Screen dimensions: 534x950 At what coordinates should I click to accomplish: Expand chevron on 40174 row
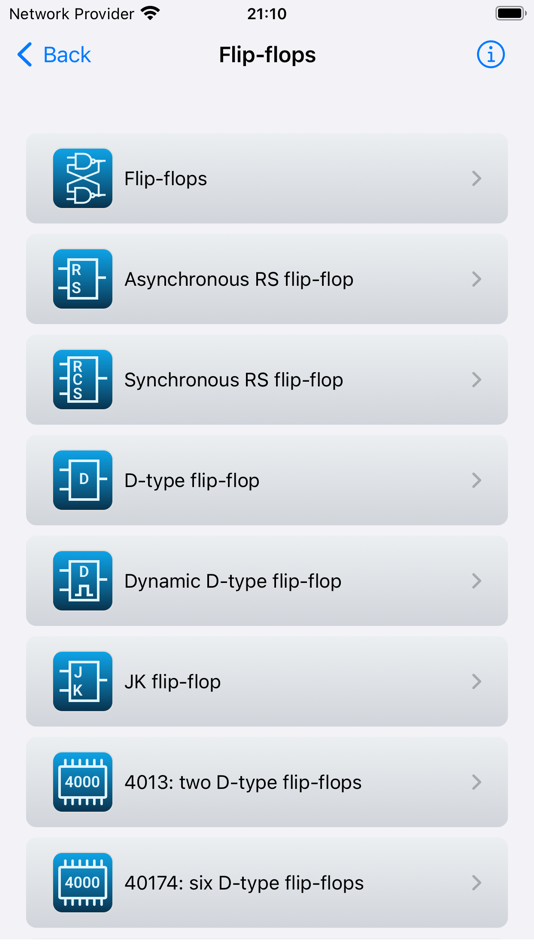point(477,882)
